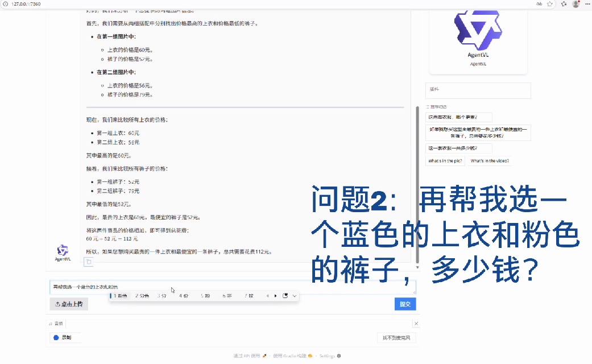Close the audio panel with the X
The image size is (592, 364).
416,324
